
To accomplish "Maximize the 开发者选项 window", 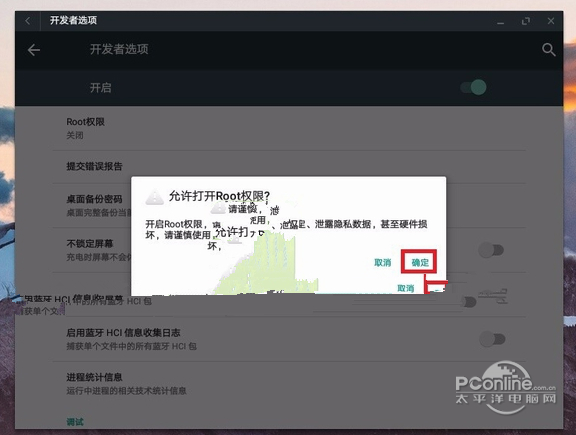I will 526,21.
